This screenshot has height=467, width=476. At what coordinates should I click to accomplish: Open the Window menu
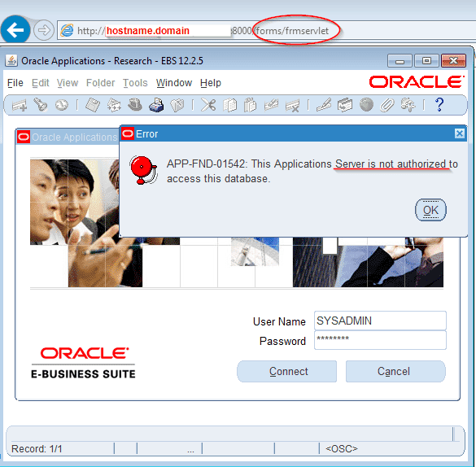point(174,83)
